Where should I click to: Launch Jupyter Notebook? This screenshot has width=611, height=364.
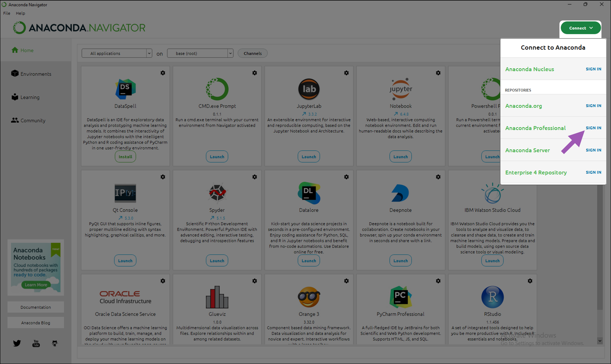pos(401,156)
